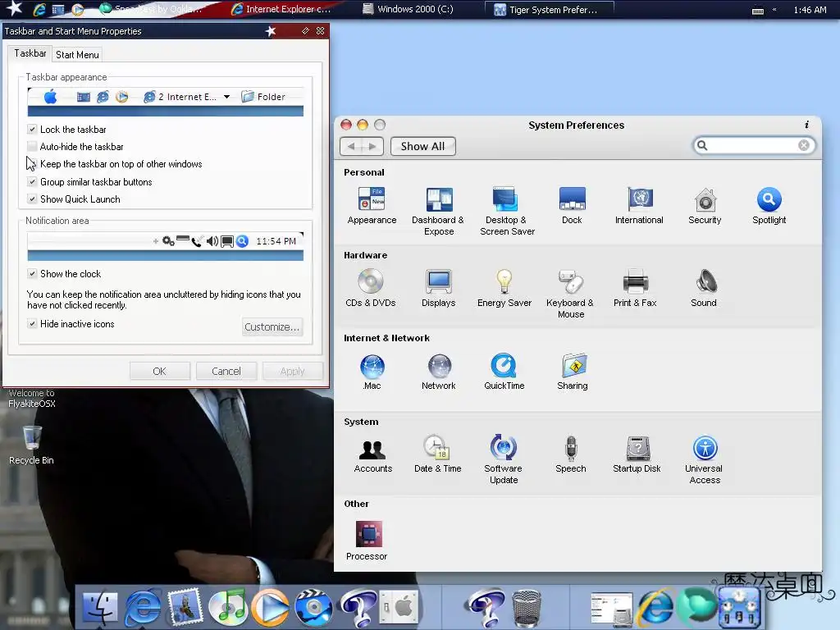840x630 pixels.
Task: Open the Speech preferences
Action: click(x=571, y=454)
